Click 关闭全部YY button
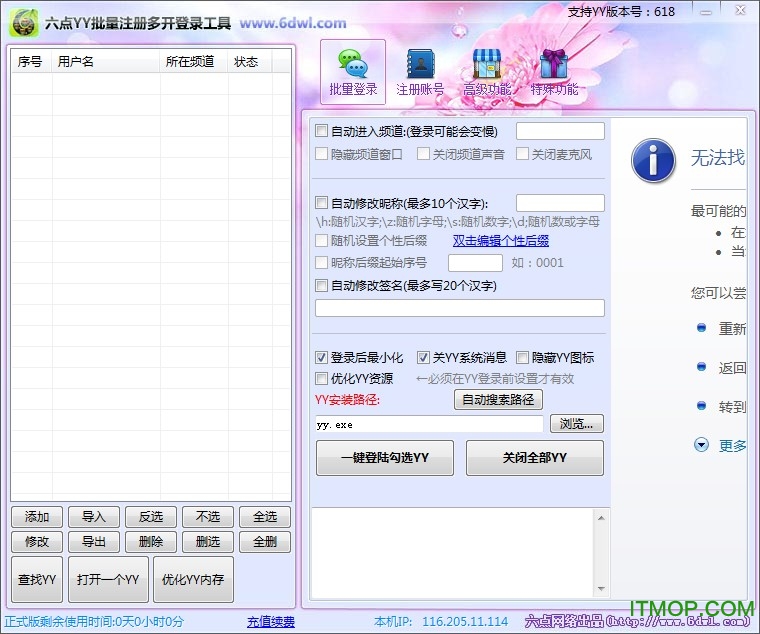760x634 pixels. point(535,458)
